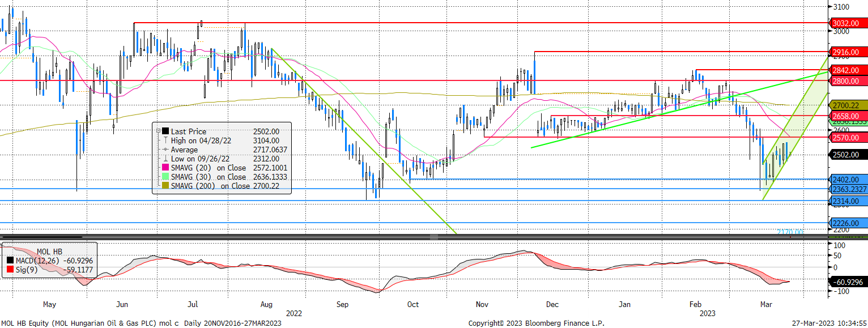Image resolution: width=868 pixels, height=328 pixels.
Task: Click the High marker icon in legend
Action: coord(165,140)
